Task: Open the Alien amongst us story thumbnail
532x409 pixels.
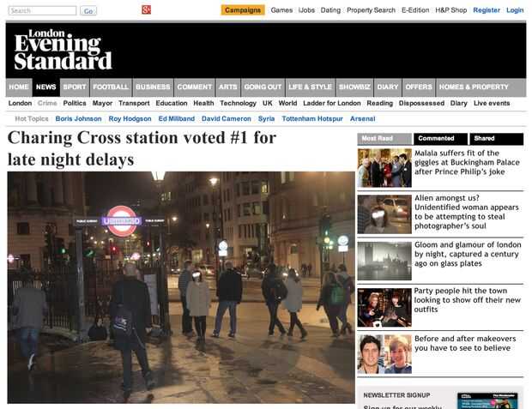Action: click(x=384, y=214)
